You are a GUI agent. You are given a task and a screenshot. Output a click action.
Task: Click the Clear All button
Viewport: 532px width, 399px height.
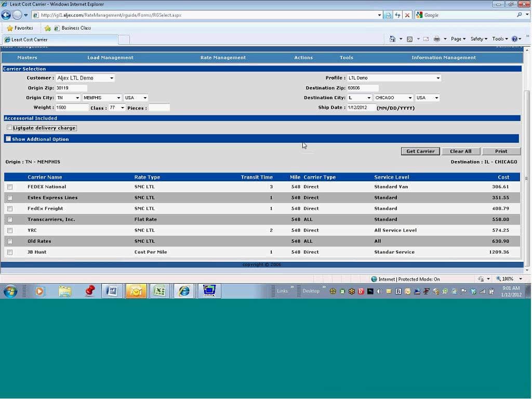pyautogui.click(x=461, y=151)
